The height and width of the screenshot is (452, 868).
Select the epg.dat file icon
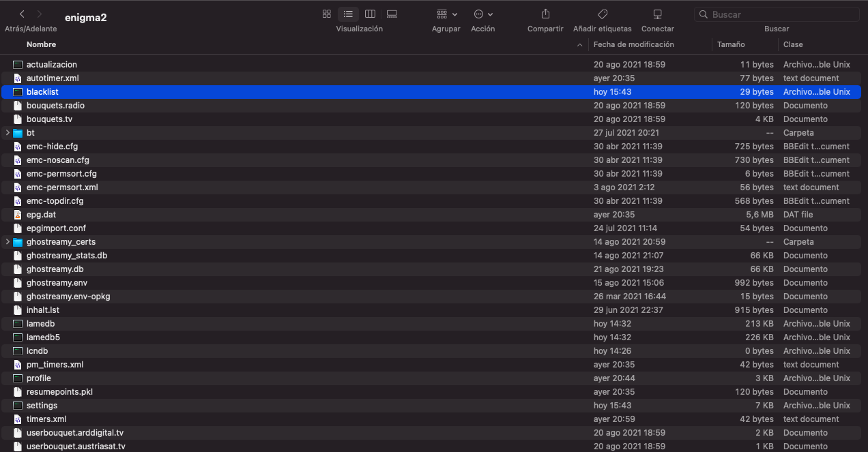point(18,215)
